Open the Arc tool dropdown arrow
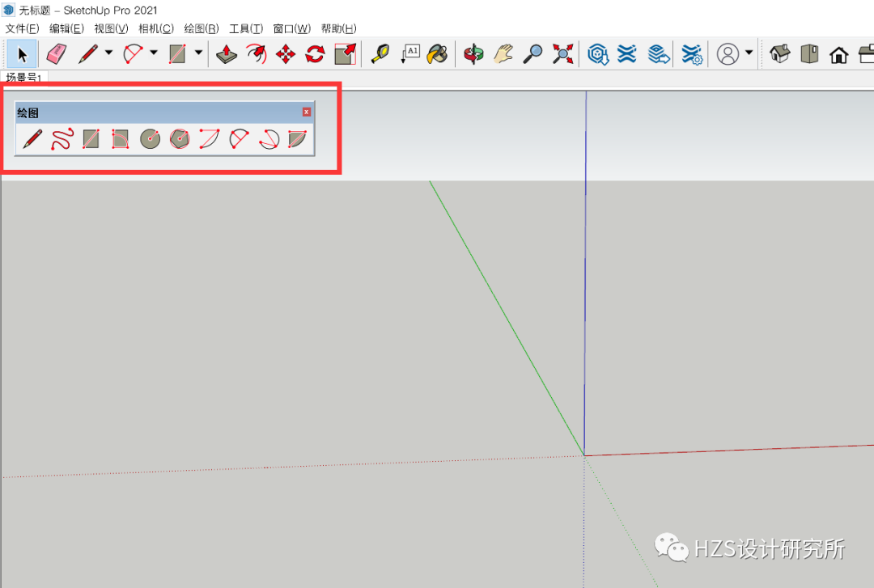 click(x=154, y=53)
